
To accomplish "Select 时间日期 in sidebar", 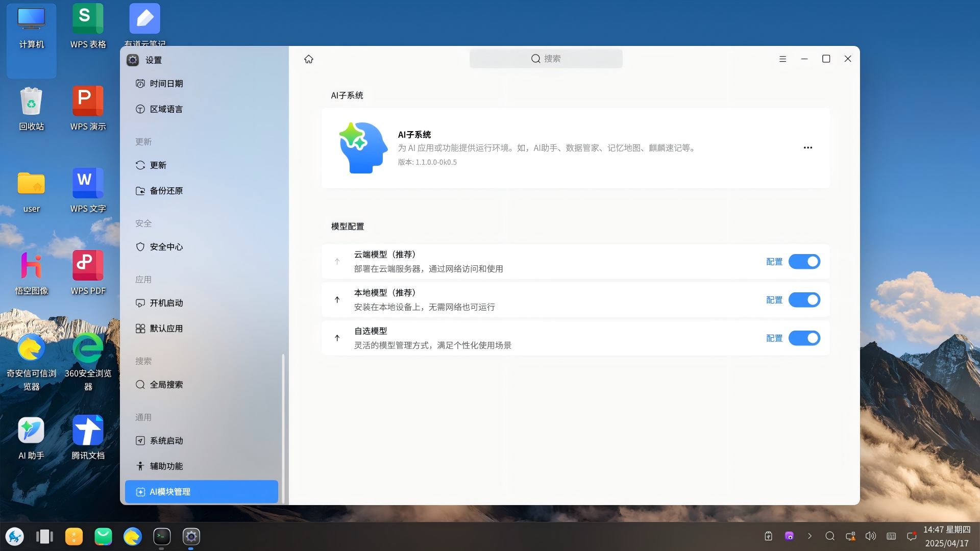I will 202,84.
